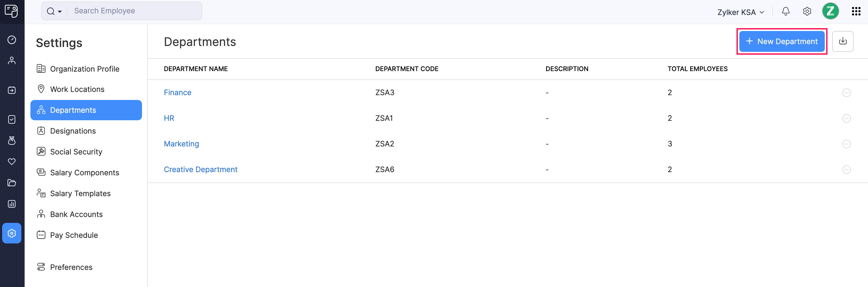Open the Employees section from the sidebar
The width and height of the screenshot is (868, 287).
[12, 60]
